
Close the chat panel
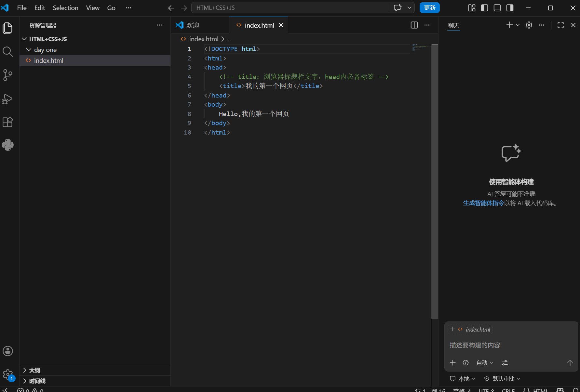573,25
